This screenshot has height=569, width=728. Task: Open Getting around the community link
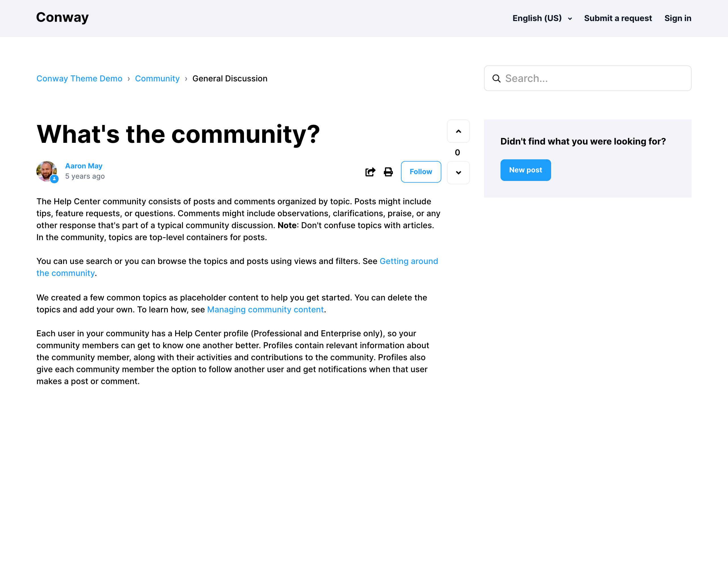(x=408, y=261)
